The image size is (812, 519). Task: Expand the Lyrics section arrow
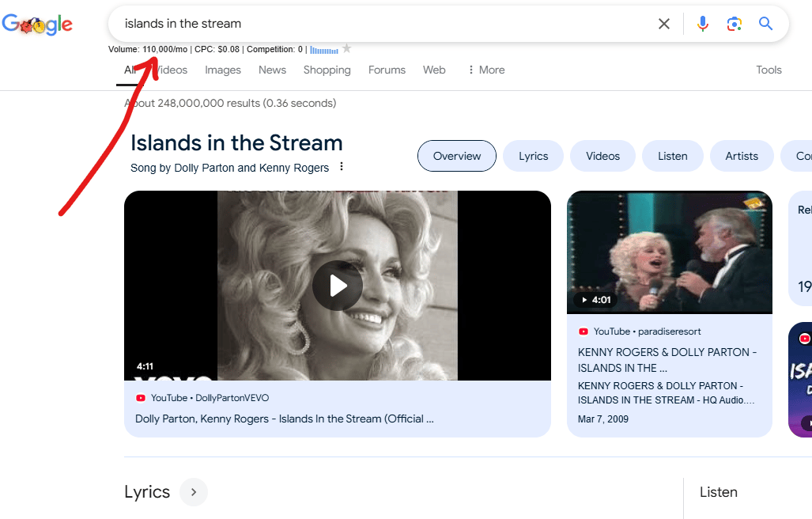click(x=194, y=492)
